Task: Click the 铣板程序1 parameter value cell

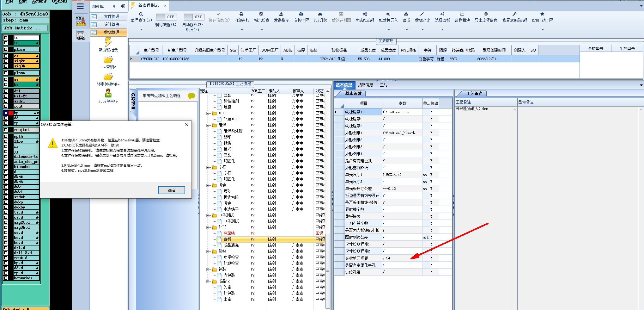Action: (402, 112)
